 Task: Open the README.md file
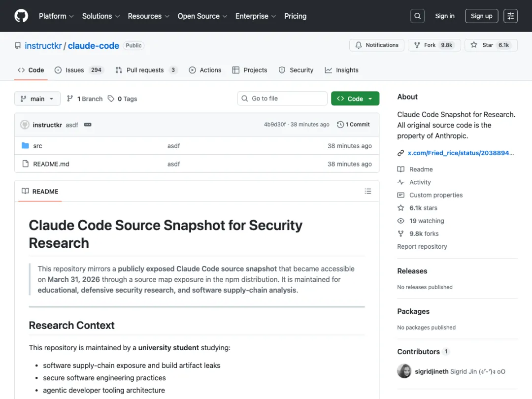(x=51, y=164)
